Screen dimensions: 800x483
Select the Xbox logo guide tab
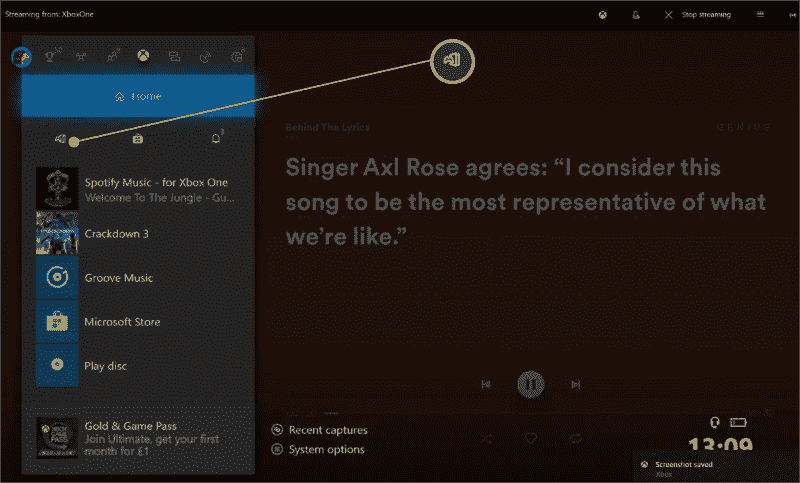[143, 56]
